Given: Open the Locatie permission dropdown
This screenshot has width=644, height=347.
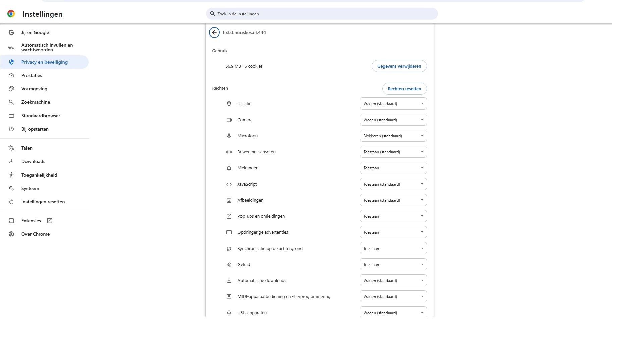Looking at the screenshot, I should (x=393, y=104).
